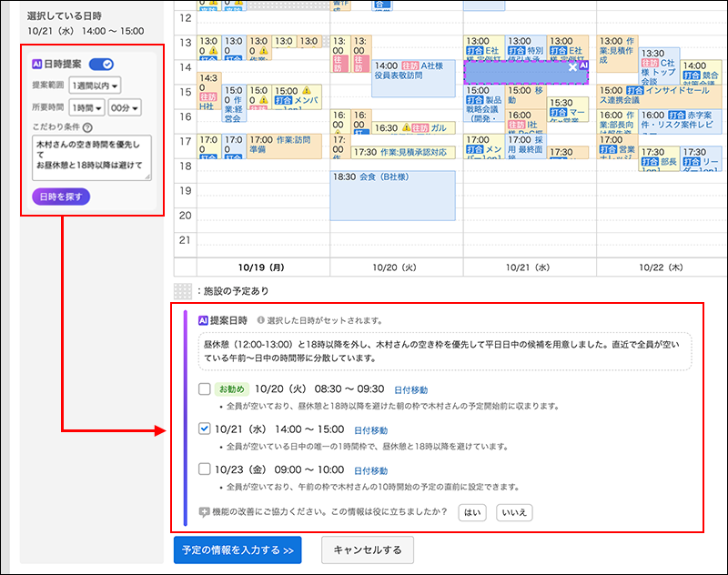
Task: Click the AI icon beside 日時提案 label
Action: click(x=36, y=64)
